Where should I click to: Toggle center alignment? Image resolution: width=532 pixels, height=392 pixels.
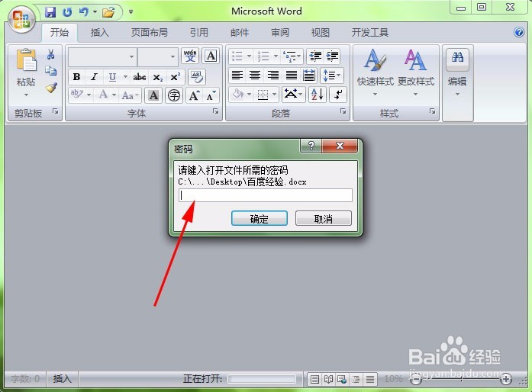click(x=255, y=75)
